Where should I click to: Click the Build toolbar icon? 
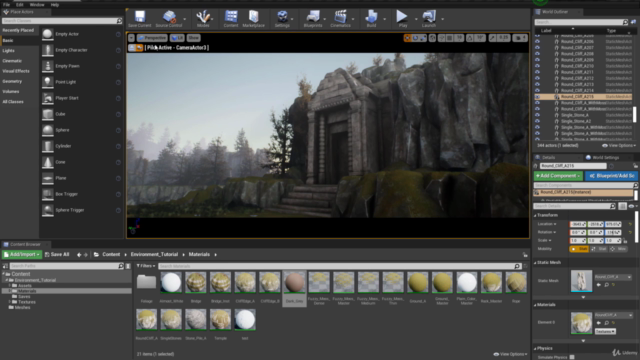point(371,19)
